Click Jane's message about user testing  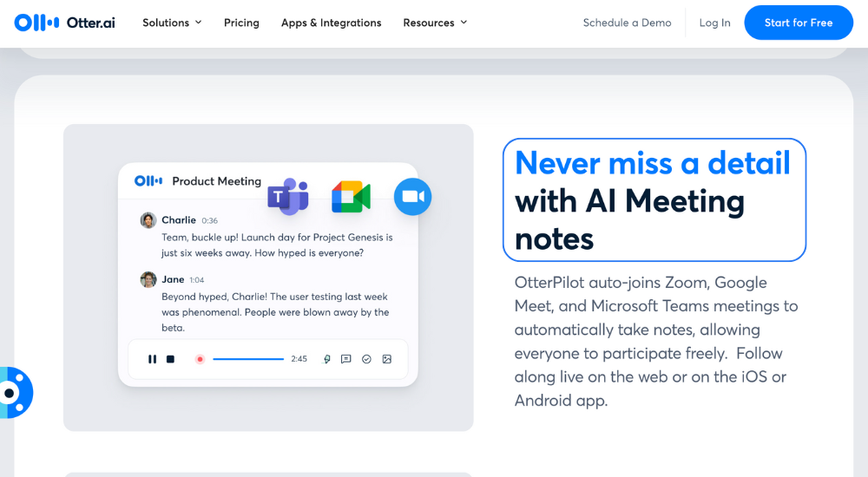pos(275,312)
